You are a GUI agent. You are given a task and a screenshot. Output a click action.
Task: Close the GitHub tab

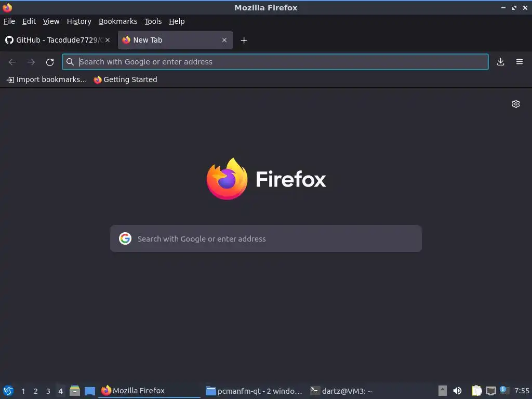tap(108, 40)
